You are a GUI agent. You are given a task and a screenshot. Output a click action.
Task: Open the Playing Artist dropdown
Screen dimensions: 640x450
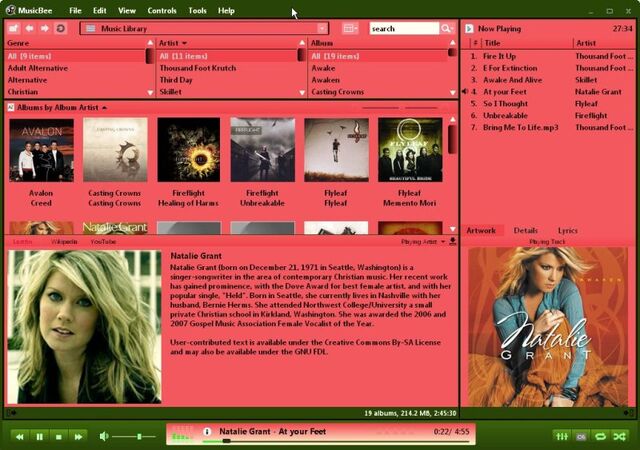point(442,242)
